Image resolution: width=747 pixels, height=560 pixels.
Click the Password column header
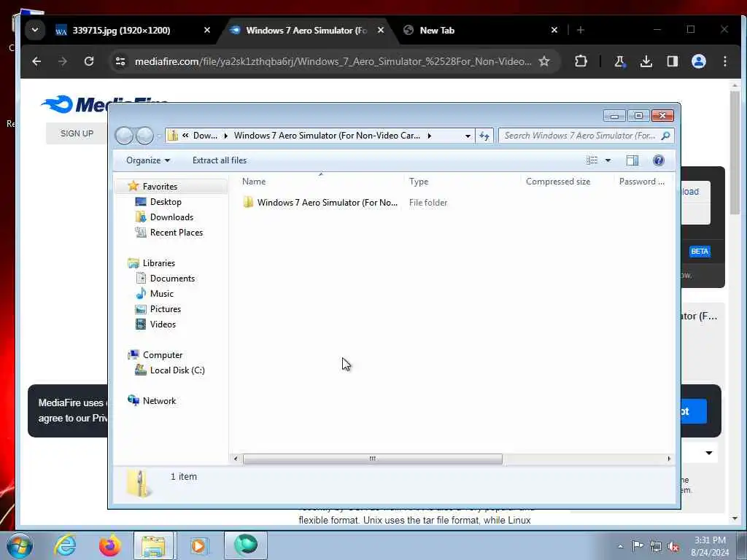point(642,182)
